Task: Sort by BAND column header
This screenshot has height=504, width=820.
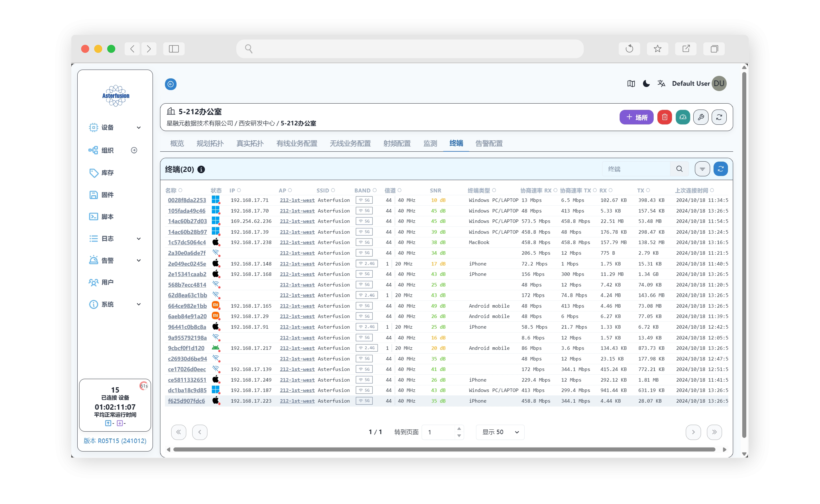Action: pos(365,190)
